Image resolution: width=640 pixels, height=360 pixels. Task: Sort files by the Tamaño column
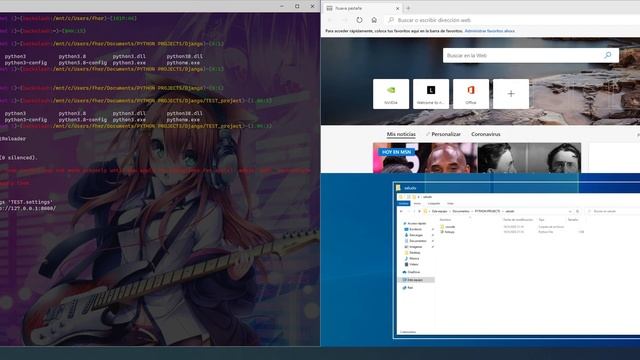pos(573,220)
